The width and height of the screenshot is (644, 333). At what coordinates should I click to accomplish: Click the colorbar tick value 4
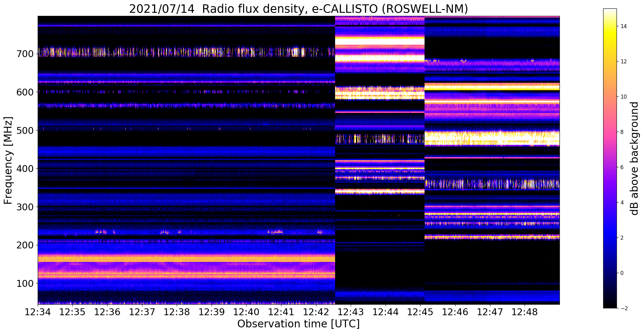(x=622, y=203)
